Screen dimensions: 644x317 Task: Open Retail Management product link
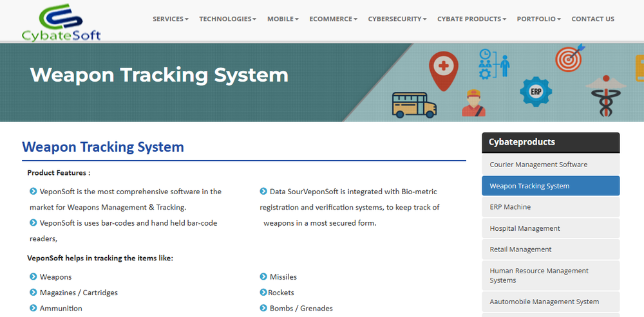(x=551, y=249)
